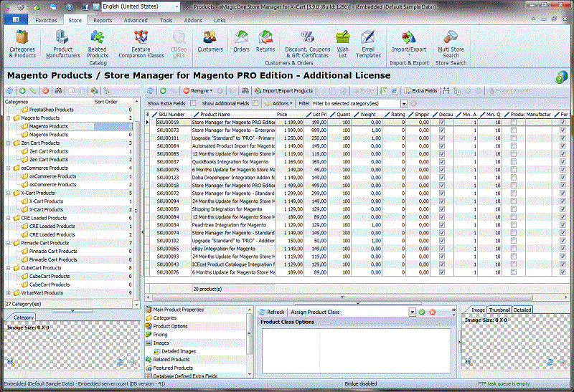This screenshot has height=392, width=574.
Task: Click help globe icon at top right
Action: 561,77
